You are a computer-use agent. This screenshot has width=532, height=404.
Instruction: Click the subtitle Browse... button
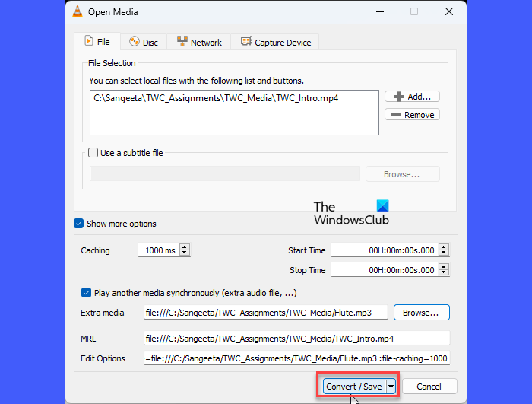coord(403,174)
